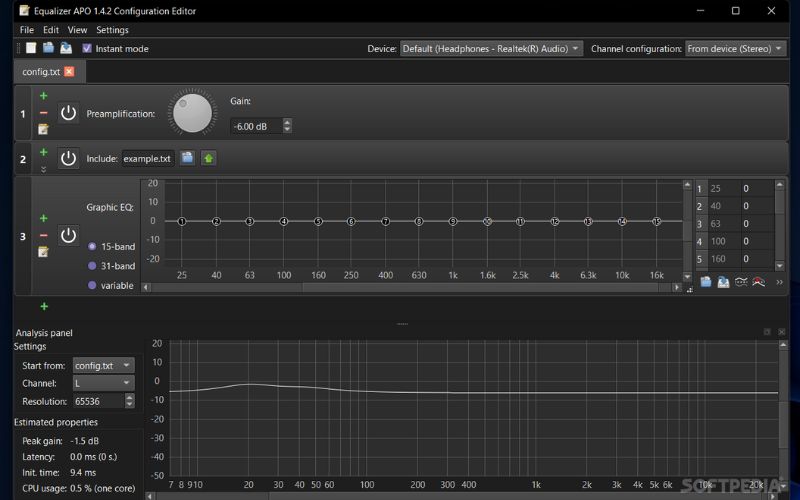Enable the Instant mode checkbox
The height and width of the screenshot is (500, 800).
pyautogui.click(x=87, y=48)
